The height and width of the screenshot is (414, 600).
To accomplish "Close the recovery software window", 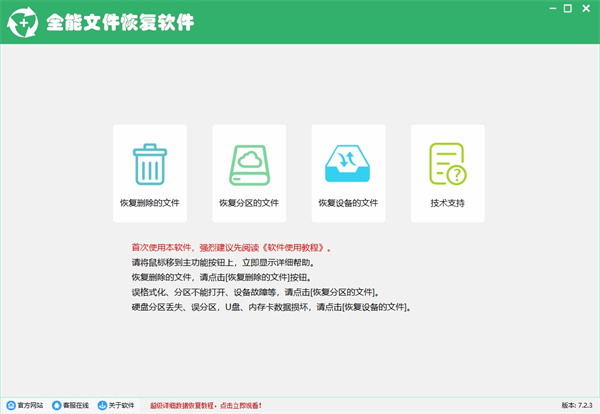I will tap(586, 8).
